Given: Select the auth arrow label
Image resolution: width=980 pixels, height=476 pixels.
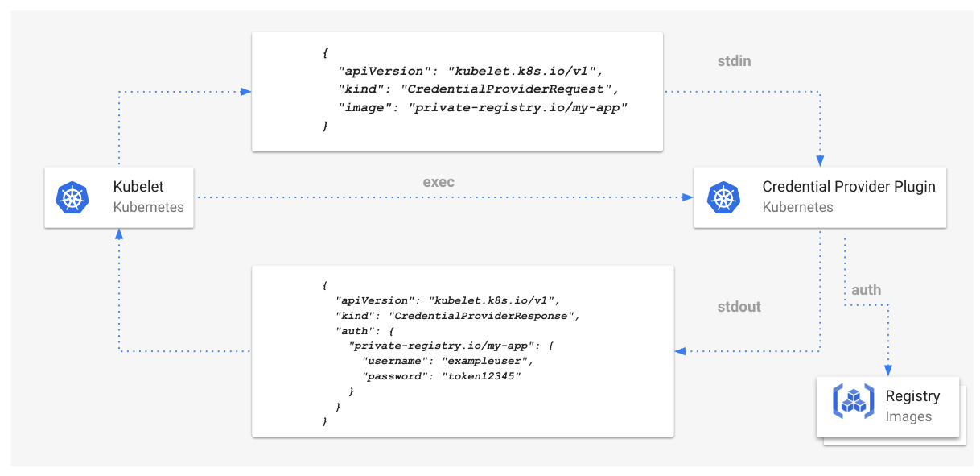Looking at the screenshot, I should pyautogui.click(x=866, y=290).
